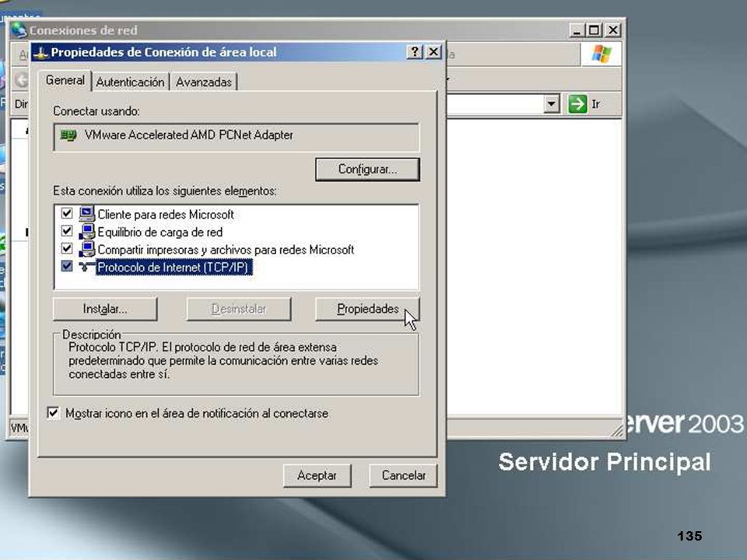Toggle Mostrar icono en área de notificación checkbox
This screenshot has width=747, height=560.
tap(53, 412)
